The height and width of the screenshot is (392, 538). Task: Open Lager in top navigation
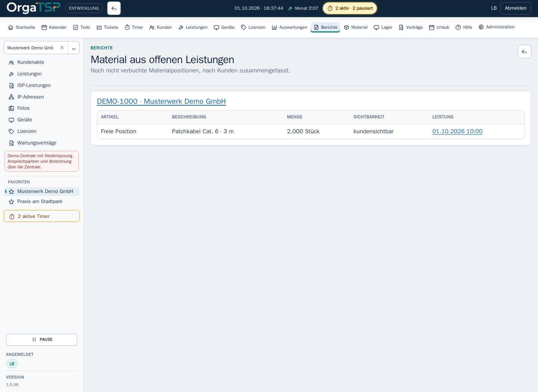click(x=383, y=27)
